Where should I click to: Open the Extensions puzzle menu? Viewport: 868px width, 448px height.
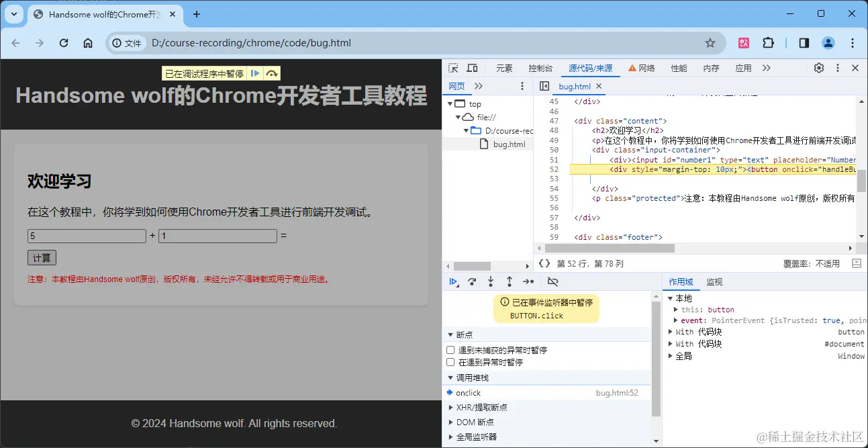tap(769, 43)
